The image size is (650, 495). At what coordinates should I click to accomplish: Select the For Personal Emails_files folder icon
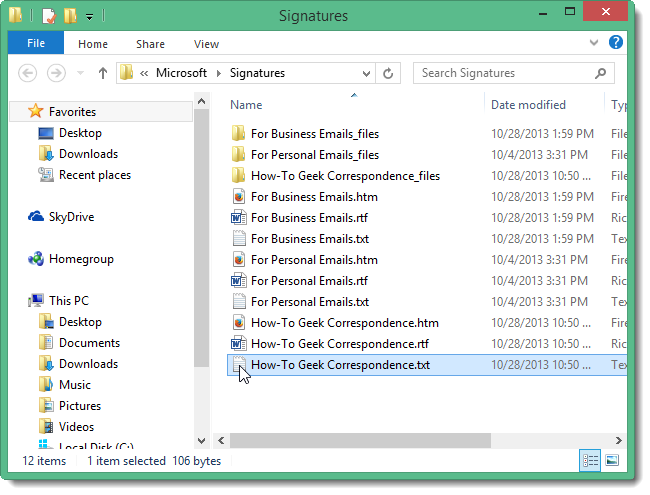click(238, 155)
